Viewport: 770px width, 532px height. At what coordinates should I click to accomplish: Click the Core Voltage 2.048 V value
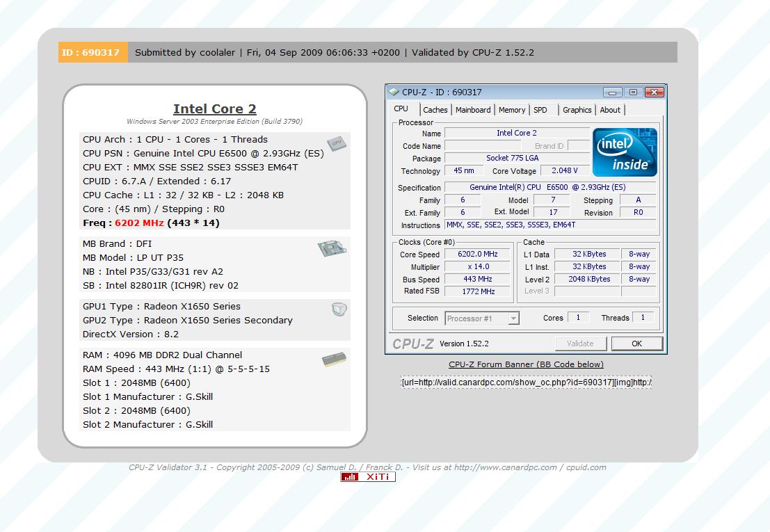[565, 171]
